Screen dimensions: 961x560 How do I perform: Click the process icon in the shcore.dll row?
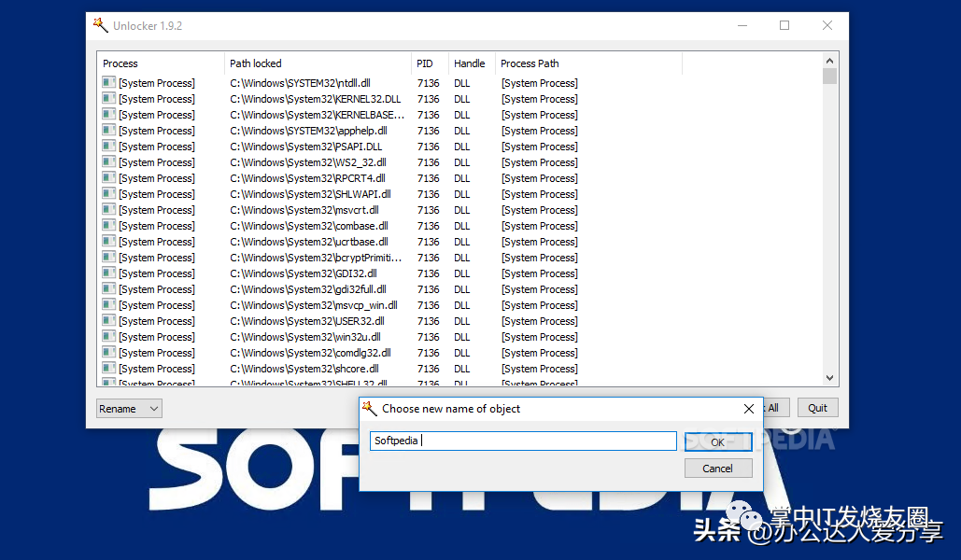click(109, 369)
